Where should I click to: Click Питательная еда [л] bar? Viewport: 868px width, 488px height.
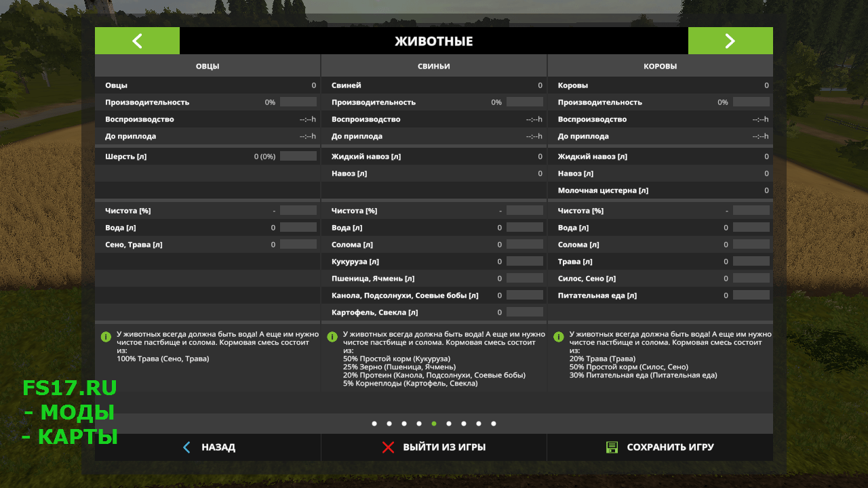point(751,296)
